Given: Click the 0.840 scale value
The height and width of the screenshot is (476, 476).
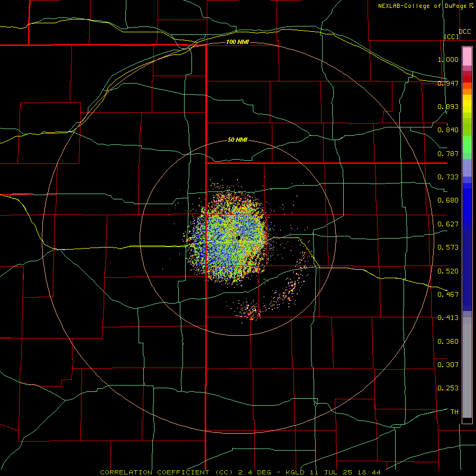Looking at the screenshot, I should point(448,130).
